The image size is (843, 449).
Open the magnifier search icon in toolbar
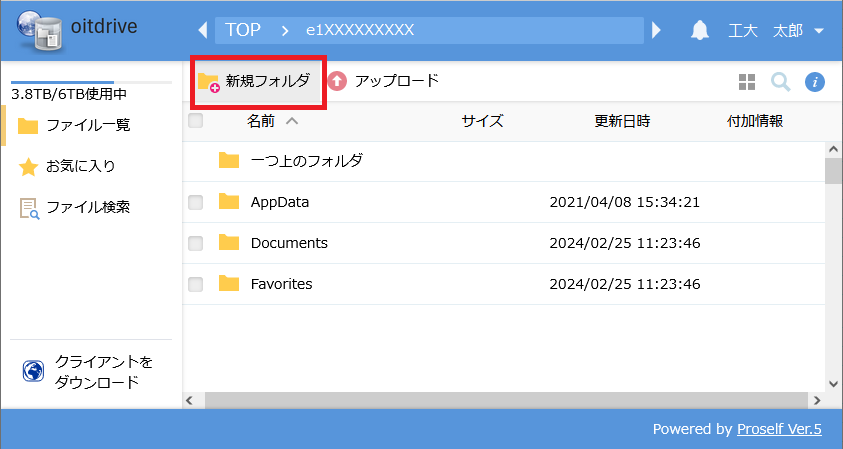[x=781, y=82]
